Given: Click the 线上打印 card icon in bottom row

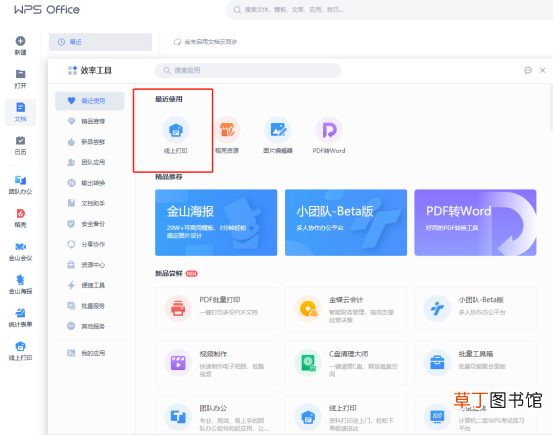Looking at the screenshot, I should pyautogui.click(x=308, y=417).
